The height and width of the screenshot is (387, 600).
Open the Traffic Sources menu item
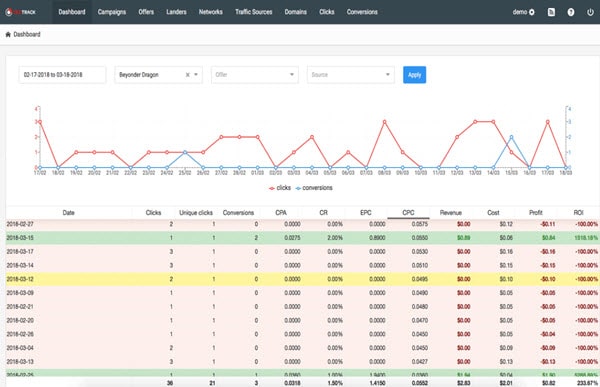tap(254, 12)
